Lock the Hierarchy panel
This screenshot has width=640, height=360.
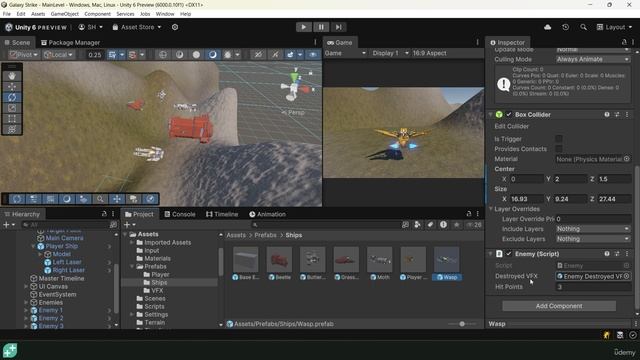[104, 214]
